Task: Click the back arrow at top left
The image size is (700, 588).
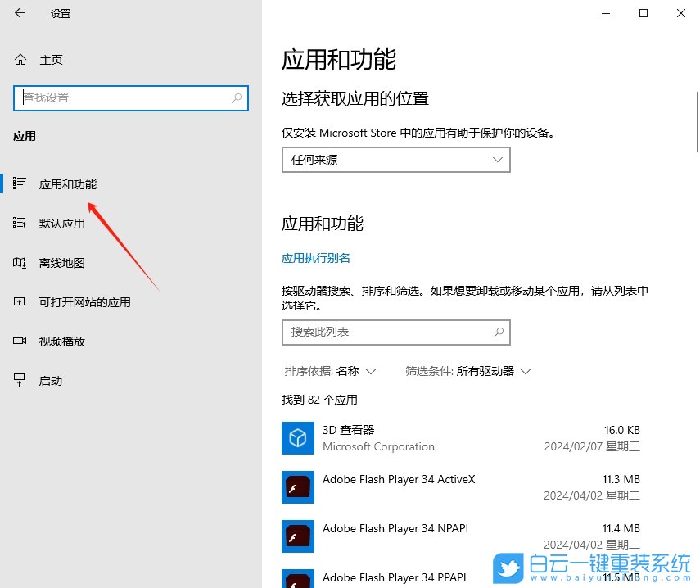Action: (x=18, y=13)
